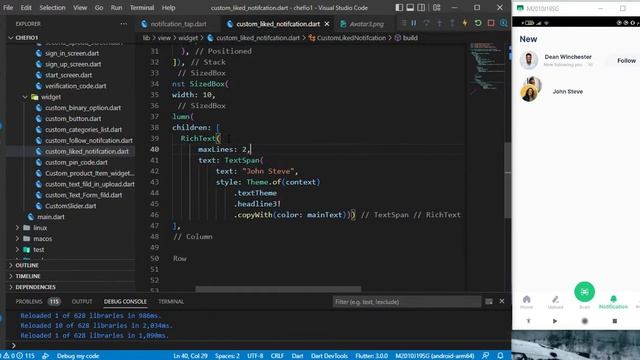
Task: Open the TERMINAL panel tab
Action: click(171, 302)
